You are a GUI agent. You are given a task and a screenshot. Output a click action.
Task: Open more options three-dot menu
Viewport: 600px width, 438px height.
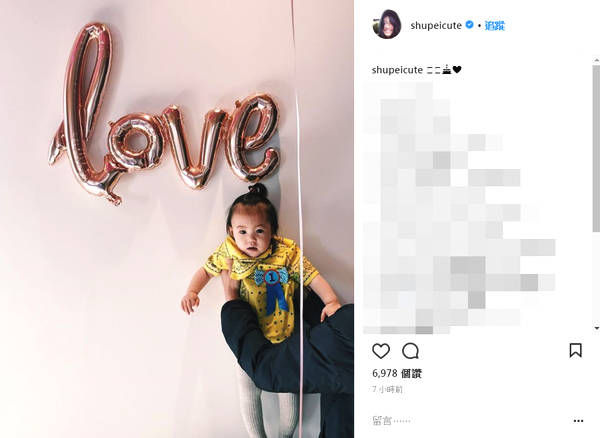click(x=579, y=421)
